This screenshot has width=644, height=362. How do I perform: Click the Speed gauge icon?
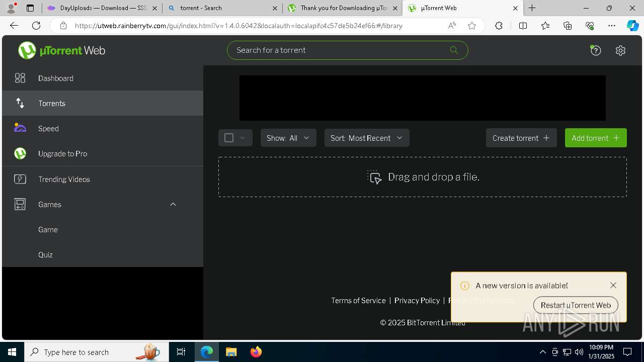point(20,128)
